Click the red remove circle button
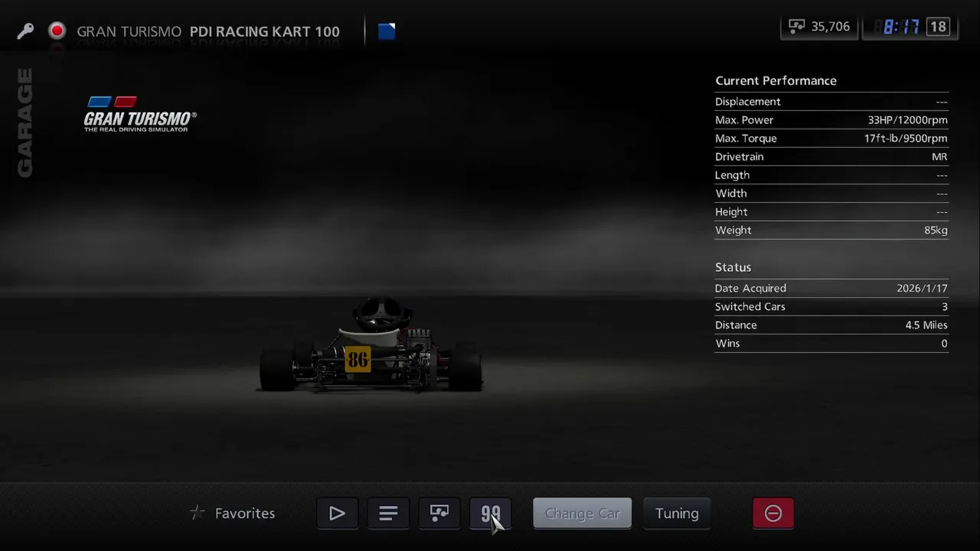The image size is (980, 551). click(x=773, y=514)
